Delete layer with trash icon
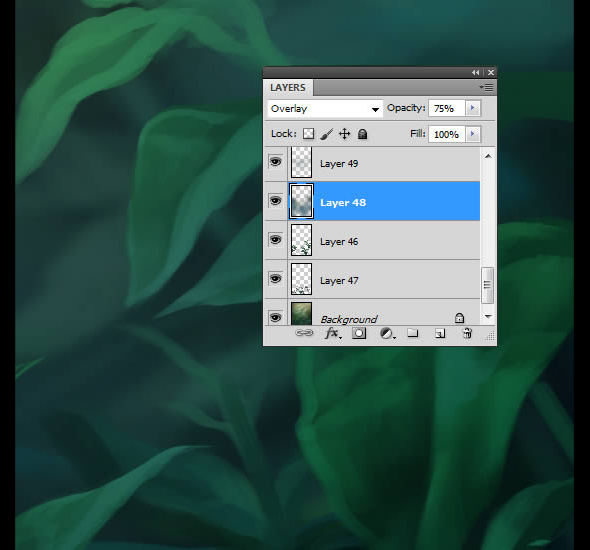Screen dimensions: 590x550 (467, 333)
